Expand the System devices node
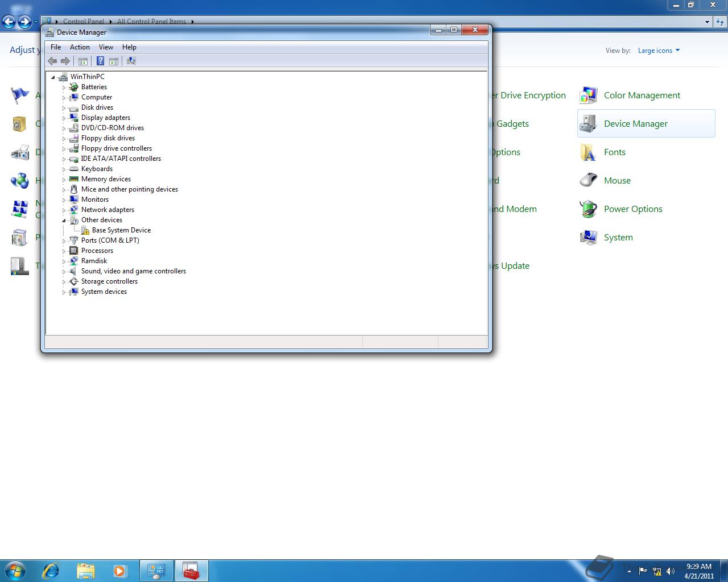728x582 pixels. tap(64, 292)
